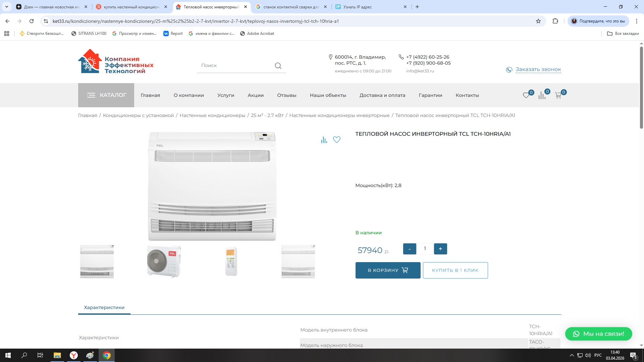This screenshot has width=644, height=362.
Task: Click the Заказать звонок link
Action: [538, 69]
